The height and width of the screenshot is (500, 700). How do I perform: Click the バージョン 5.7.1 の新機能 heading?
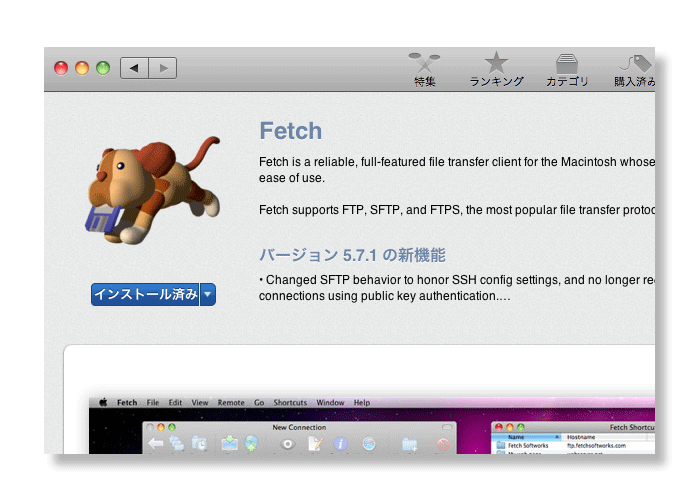click(352, 255)
